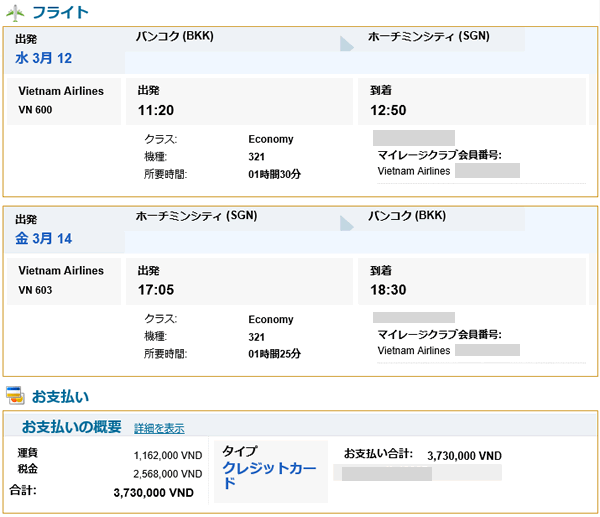Click the 税金 2,568,000 VND amount
This screenshot has height=517, width=600.
click(x=168, y=473)
